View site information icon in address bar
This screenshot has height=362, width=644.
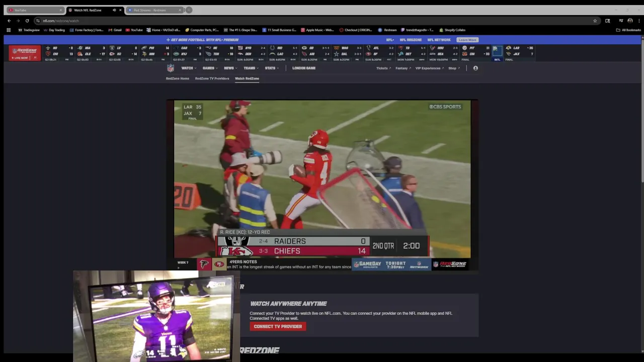38,21
